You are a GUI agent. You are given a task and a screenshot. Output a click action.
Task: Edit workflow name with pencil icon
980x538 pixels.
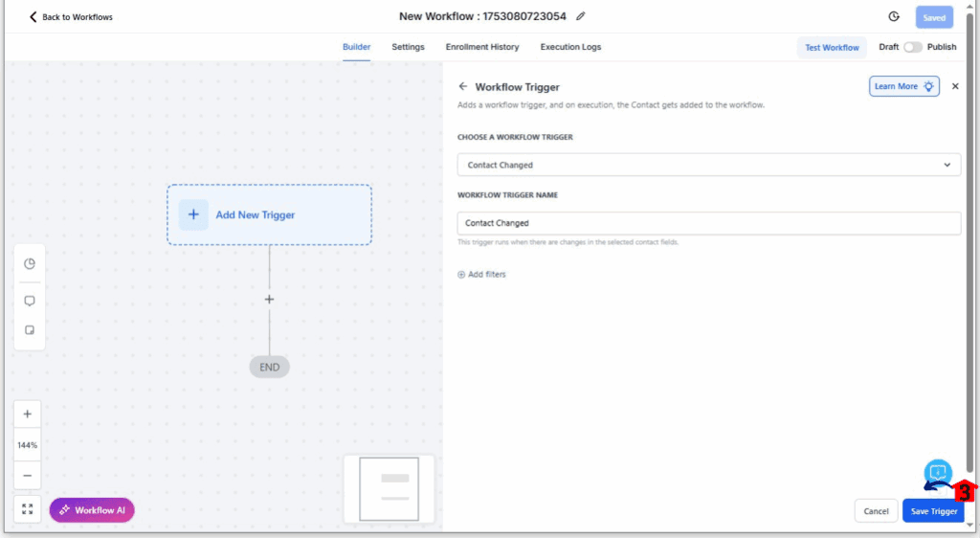(x=581, y=16)
